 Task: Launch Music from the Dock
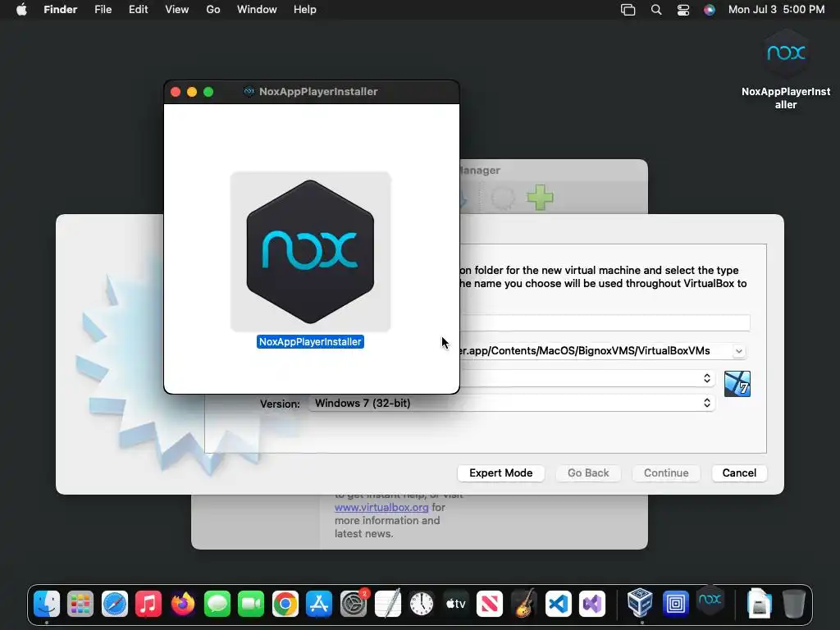click(148, 605)
